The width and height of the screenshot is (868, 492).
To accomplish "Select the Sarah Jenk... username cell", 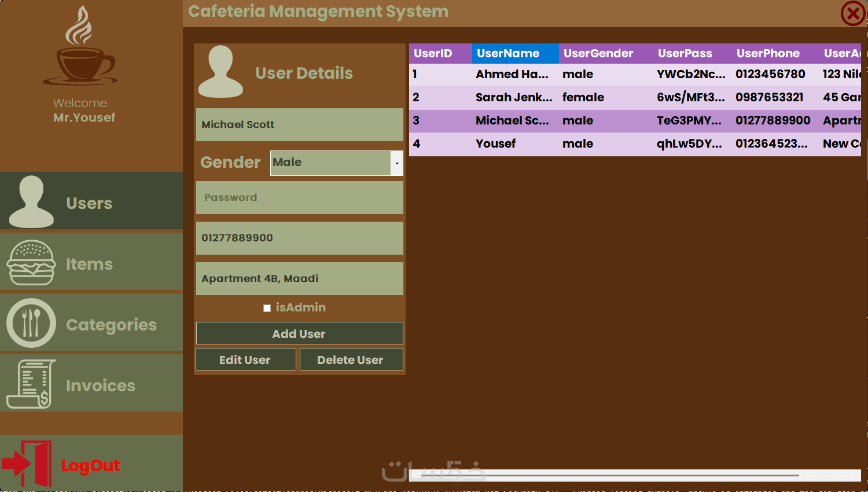I will (x=516, y=97).
